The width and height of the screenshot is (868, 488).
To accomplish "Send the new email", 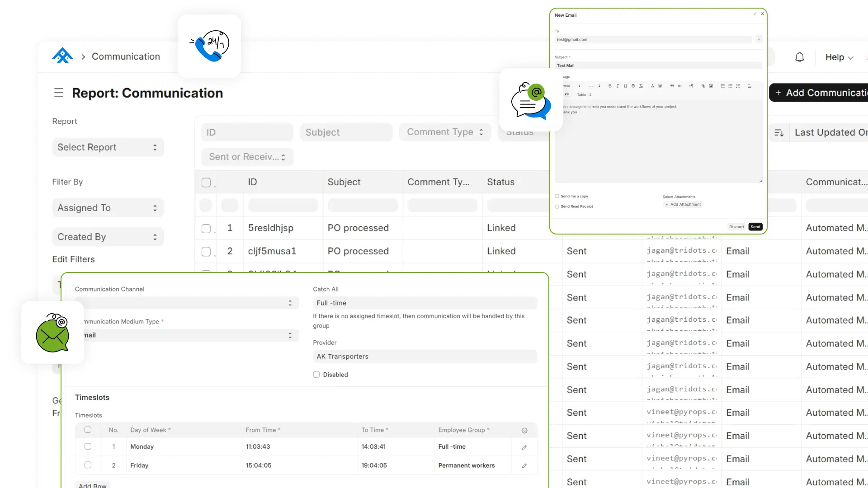I will click(x=755, y=227).
